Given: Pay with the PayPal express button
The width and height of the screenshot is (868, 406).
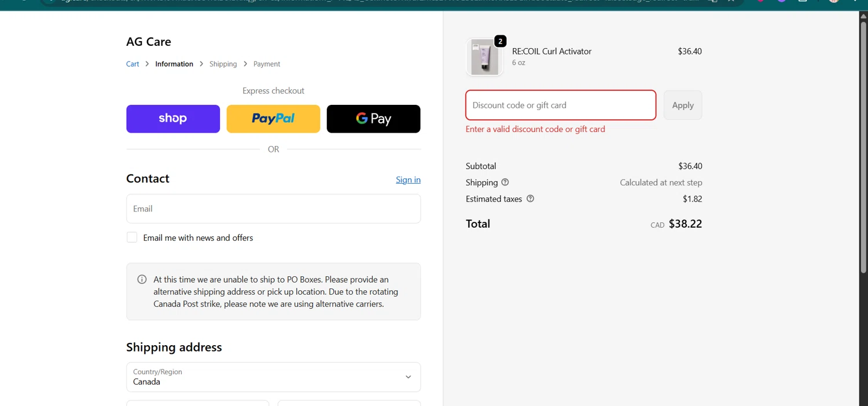Looking at the screenshot, I should click(x=273, y=119).
